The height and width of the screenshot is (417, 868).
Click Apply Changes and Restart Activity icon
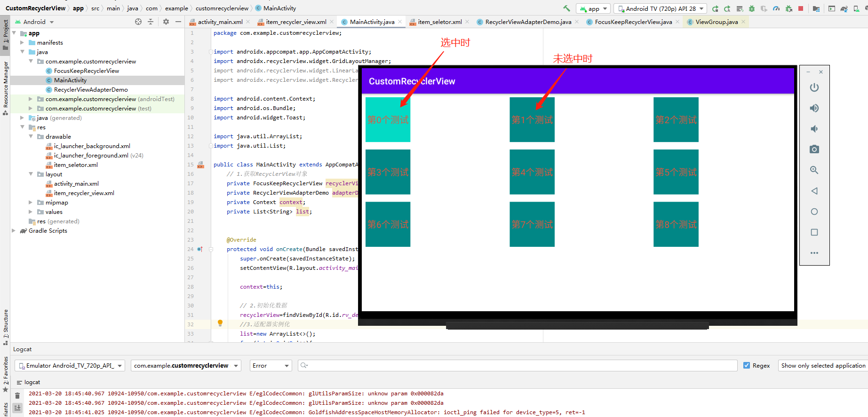tap(727, 8)
